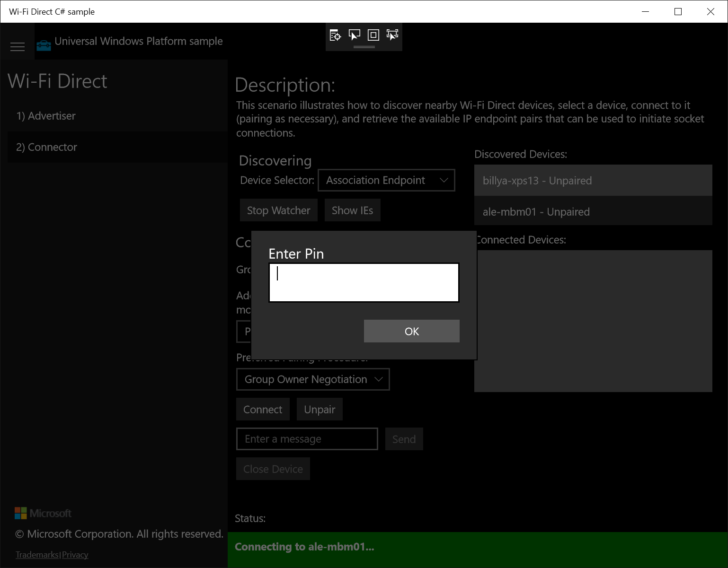Click 'Universal Windows Platform sample' header text
This screenshot has height=568, width=728.
pos(139,41)
